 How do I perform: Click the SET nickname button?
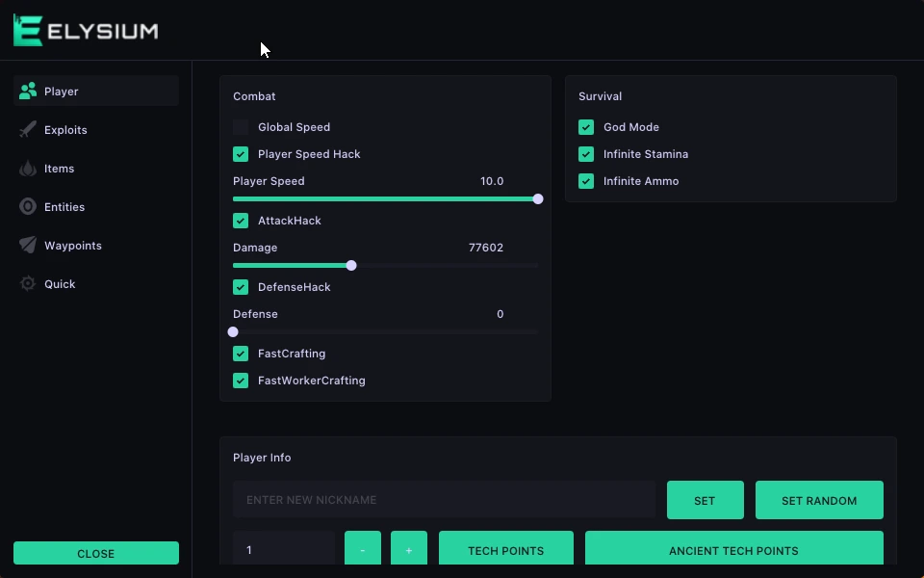click(x=706, y=500)
